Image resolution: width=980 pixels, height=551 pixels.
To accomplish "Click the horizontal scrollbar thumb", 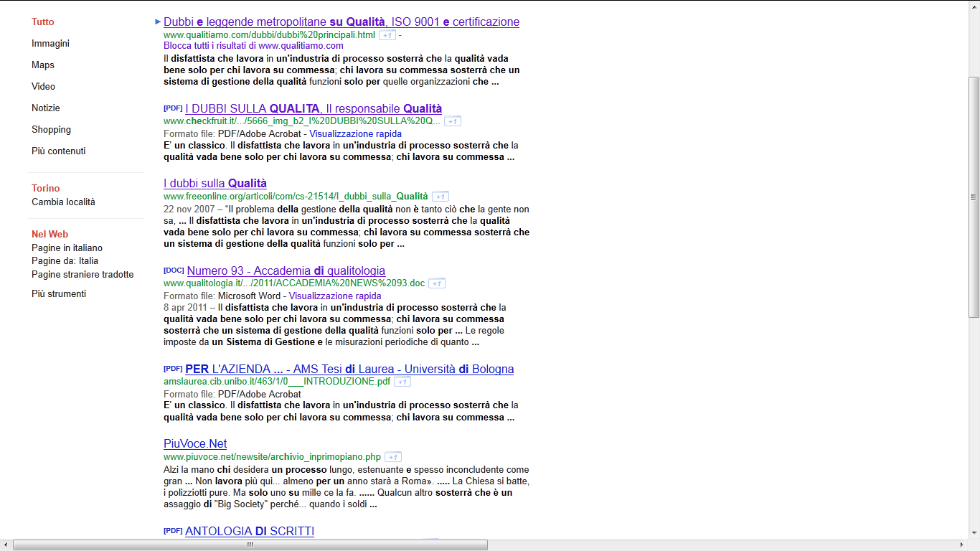I will 250,545.
